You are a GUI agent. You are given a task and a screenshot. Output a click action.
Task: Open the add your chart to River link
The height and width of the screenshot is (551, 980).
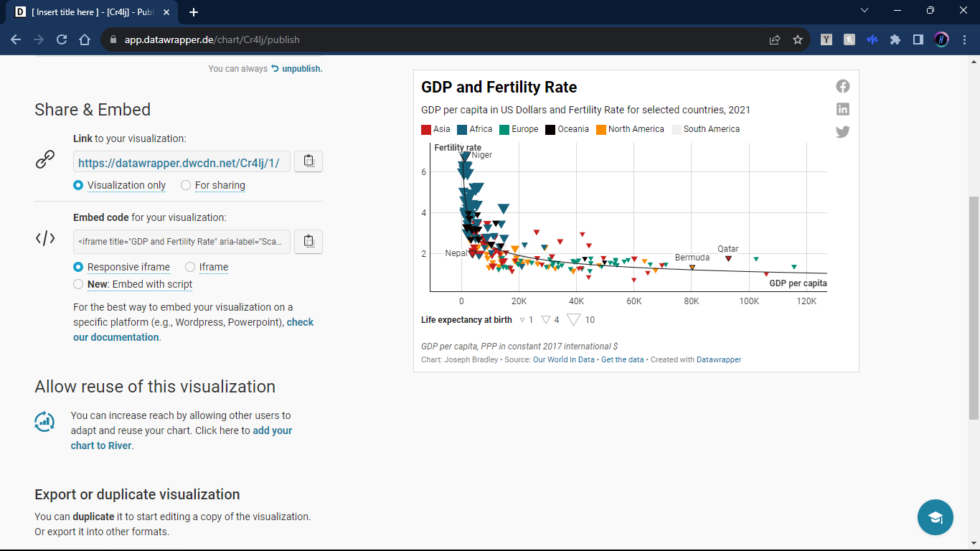(x=272, y=431)
